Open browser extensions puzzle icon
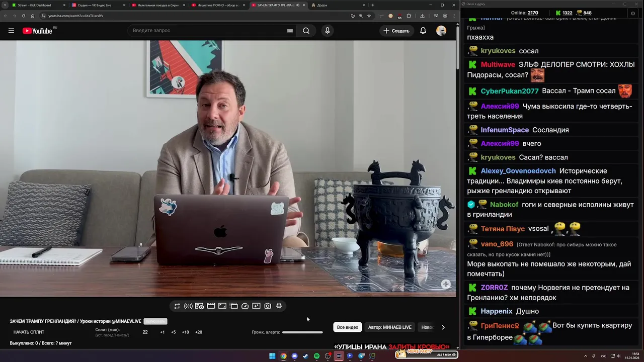 pyautogui.click(x=409, y=16)
